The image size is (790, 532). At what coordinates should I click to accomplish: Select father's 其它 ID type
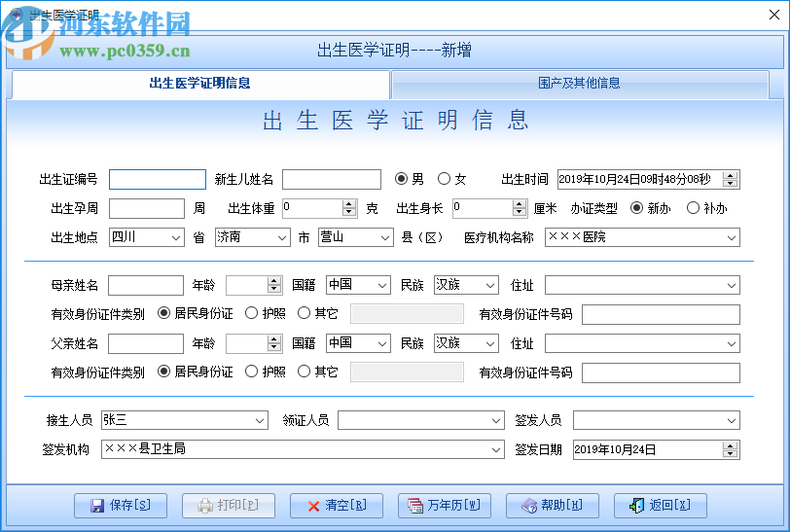tap(304, 372)
